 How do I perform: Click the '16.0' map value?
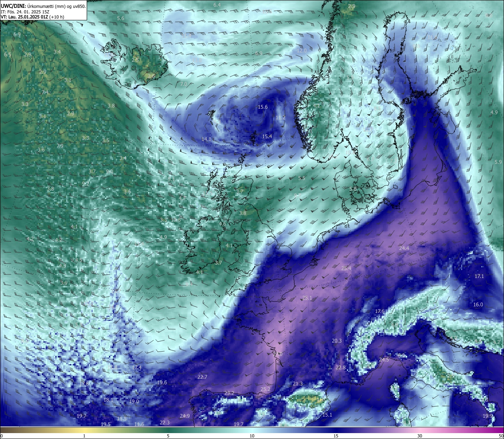[478, 305]
